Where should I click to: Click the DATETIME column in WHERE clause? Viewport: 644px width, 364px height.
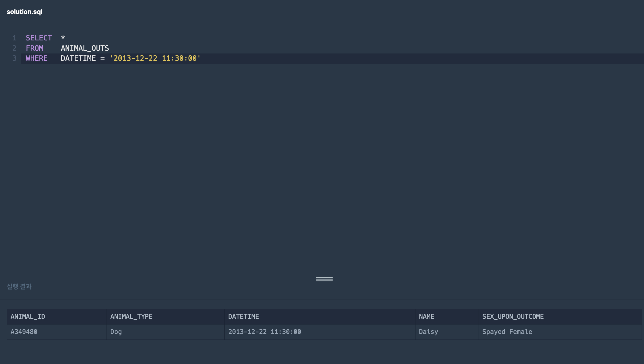pos(78,58)
